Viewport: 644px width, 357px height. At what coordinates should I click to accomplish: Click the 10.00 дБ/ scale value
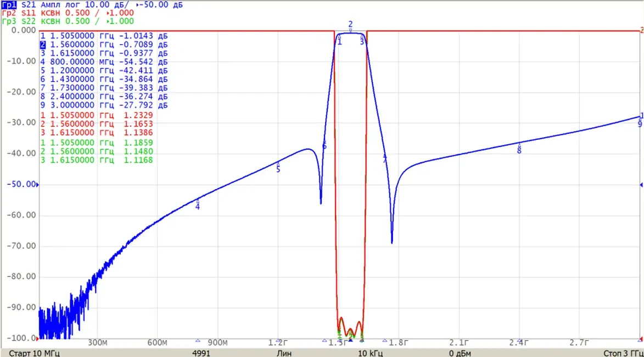tap(107, 4)
